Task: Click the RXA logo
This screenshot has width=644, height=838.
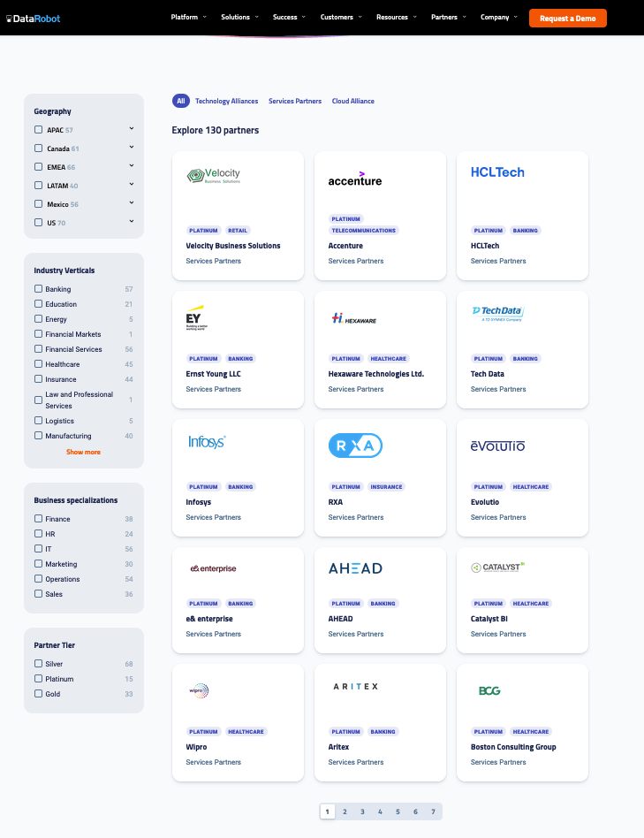Action: click(x=355, y=446)
